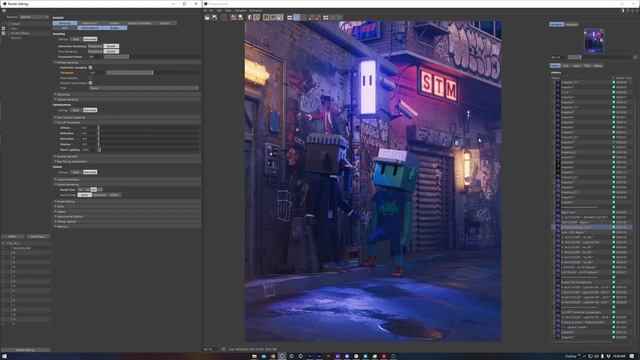Toggle the Automatic Sampling checkbox
The image size is (640, 360).
click(90, 67)
